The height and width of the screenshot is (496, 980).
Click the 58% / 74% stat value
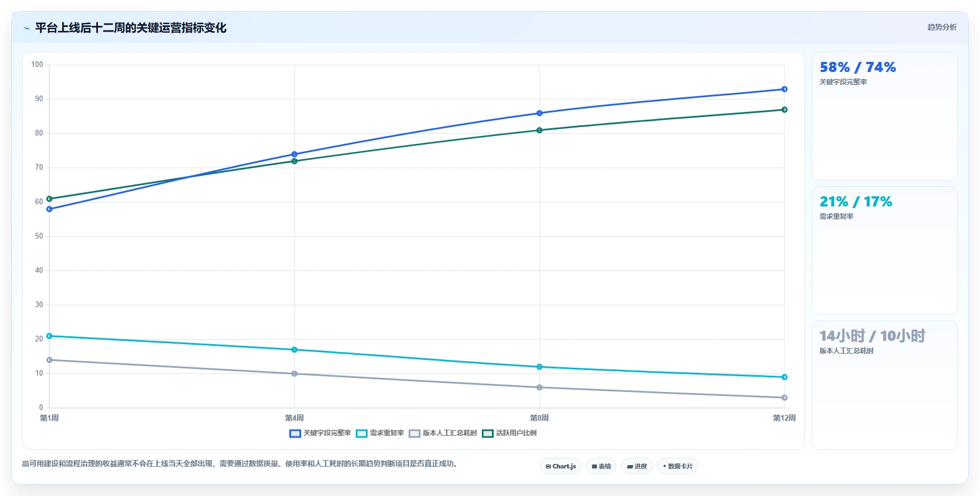point(857,67)
